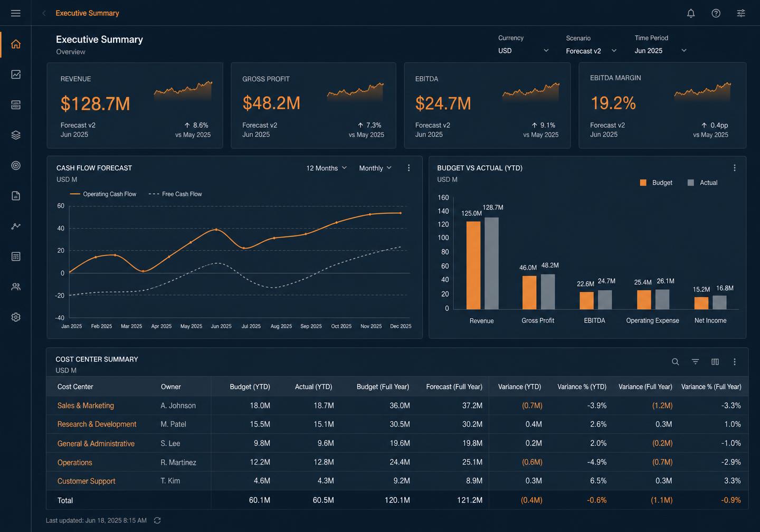Screen dimensions: 760x532
Task: Toggle Actual series in chart legend
Action: click(x=702, y=183)
